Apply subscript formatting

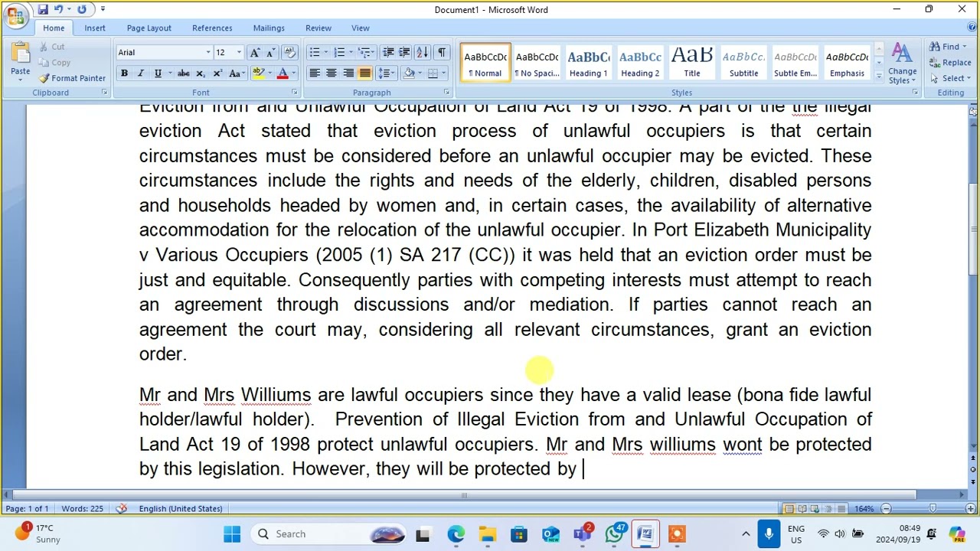pos(201,73)
